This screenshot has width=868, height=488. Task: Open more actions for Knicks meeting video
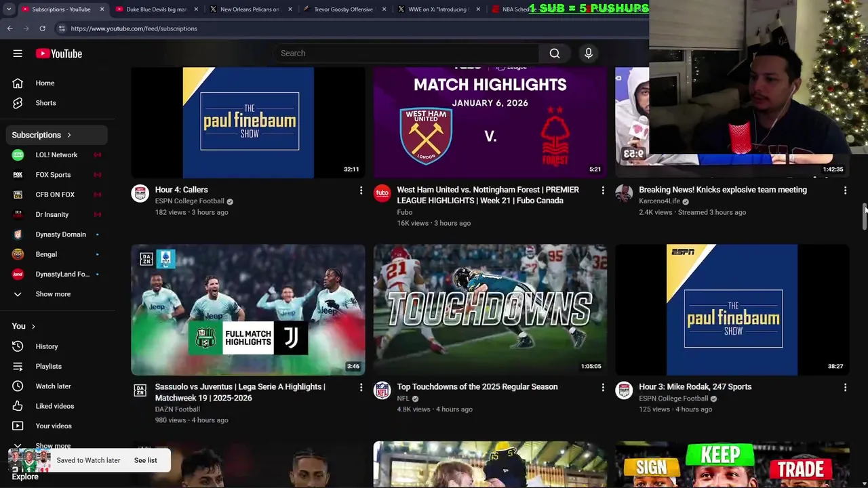845,190
